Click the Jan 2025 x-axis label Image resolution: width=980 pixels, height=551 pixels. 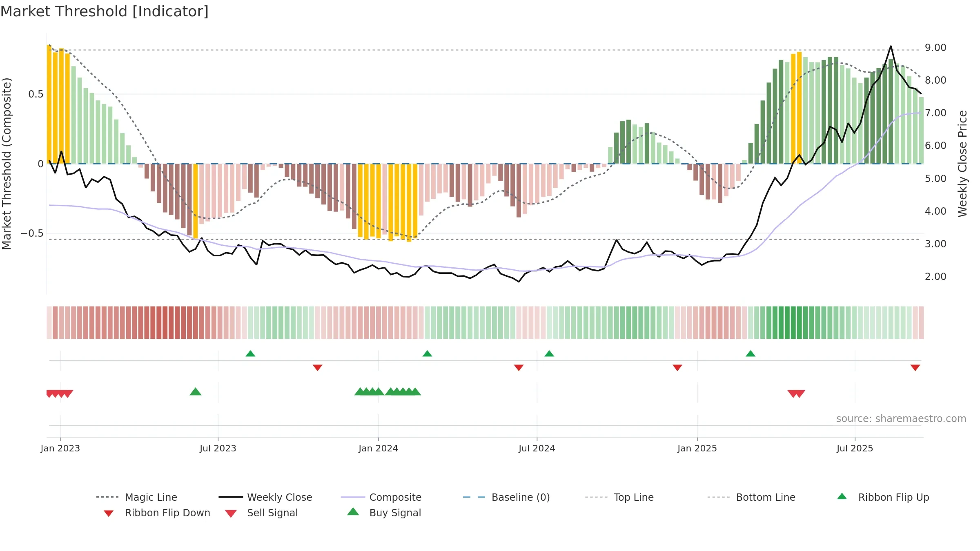pyautogui.click(x=697, y=448)
